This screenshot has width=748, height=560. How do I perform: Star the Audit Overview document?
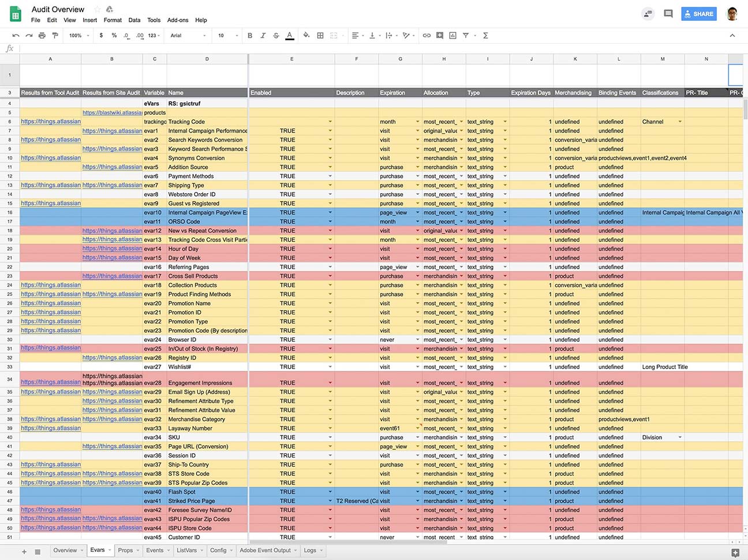point(97,9)
